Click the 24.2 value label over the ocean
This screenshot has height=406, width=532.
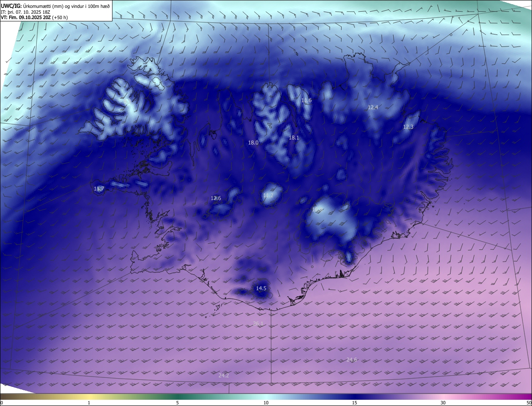click(224, 375)
